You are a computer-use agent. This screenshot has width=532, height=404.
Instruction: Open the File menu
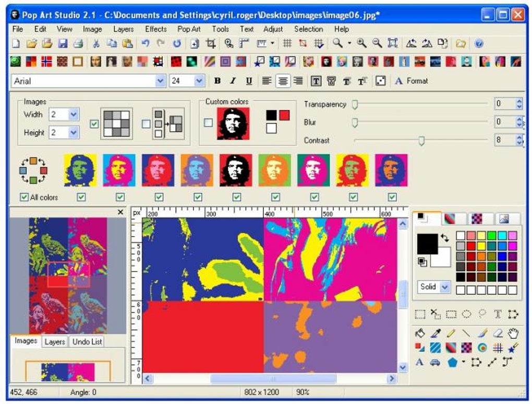pos(17,29)
